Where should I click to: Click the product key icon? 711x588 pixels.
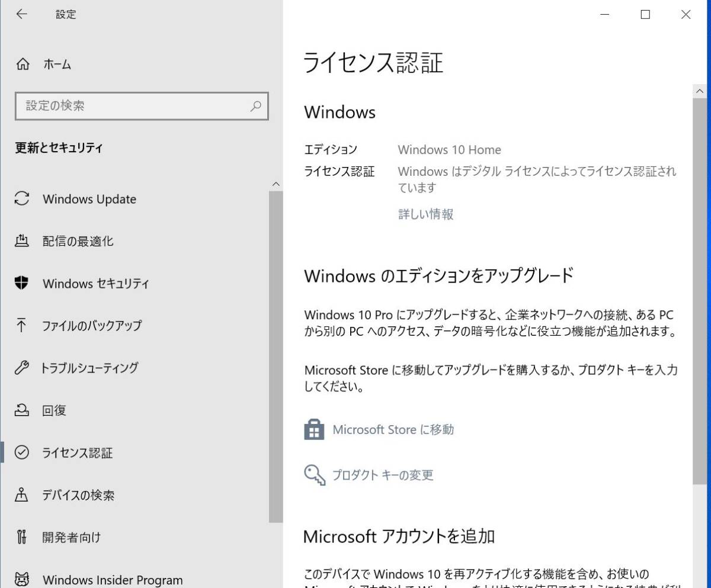pyautogui.click(x=315, y=474)
